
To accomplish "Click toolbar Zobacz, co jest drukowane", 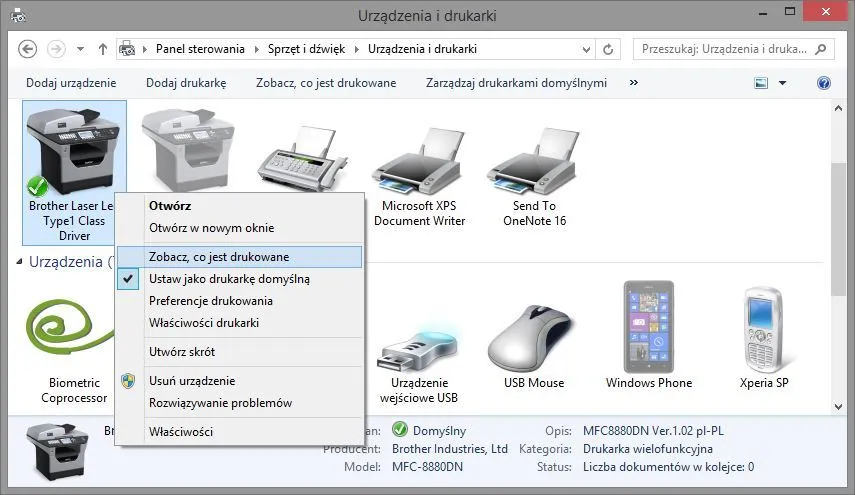I will point(326,83).
